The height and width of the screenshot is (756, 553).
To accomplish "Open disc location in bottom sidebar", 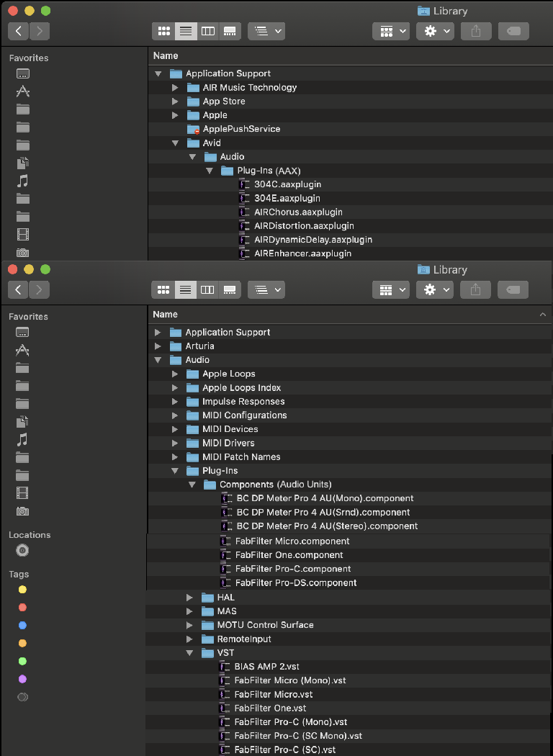I will (x=22, y=550).
